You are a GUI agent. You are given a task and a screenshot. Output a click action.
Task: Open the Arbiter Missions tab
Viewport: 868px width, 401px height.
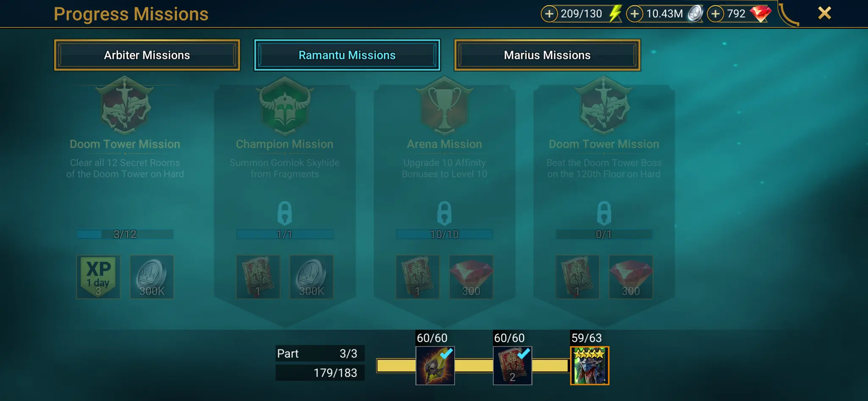click(x=147, y=55)
